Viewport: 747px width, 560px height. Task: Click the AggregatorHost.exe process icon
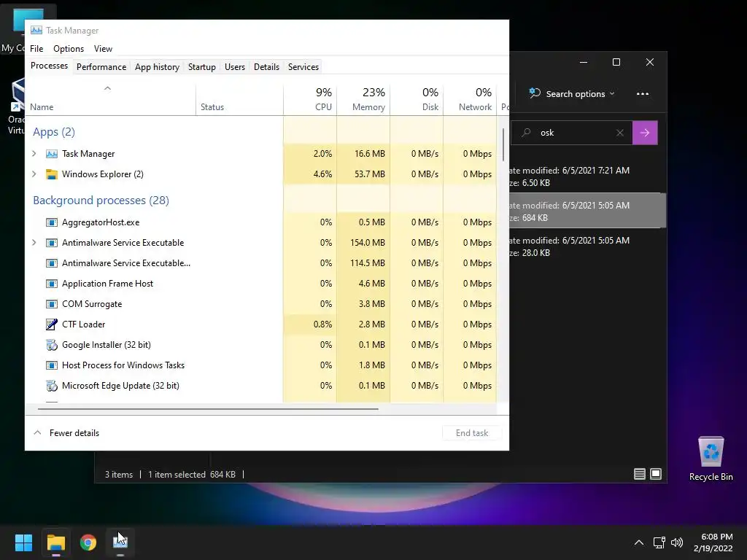(52, 222)
